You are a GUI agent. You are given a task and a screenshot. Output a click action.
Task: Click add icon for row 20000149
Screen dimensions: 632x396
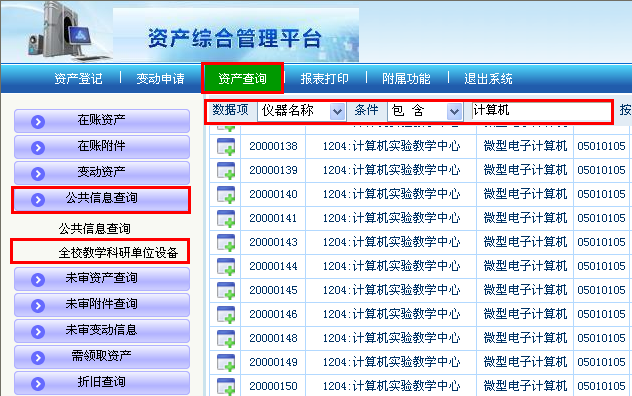(x=226, y=363)
